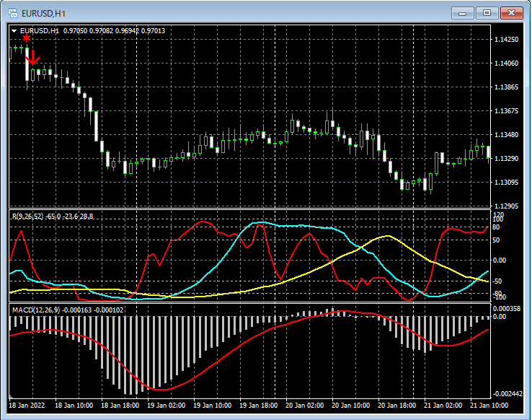Click the chart window icon in title bar
Image resolution: width=532 pixels, height=420 pixels.
[x=13, y=13]
